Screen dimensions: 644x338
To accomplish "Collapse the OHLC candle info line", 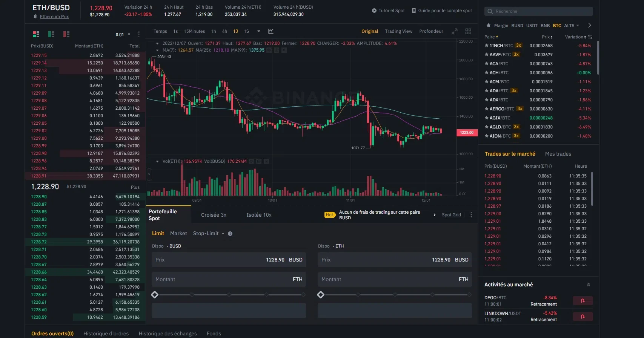I will pos(157,44).
